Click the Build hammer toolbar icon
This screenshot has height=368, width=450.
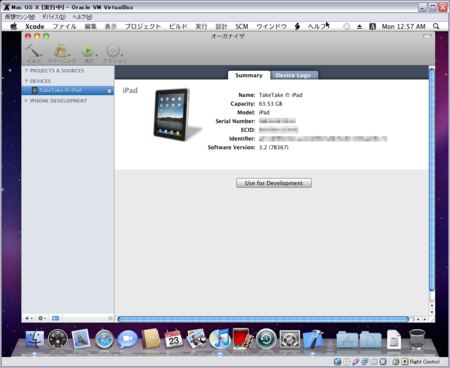pos(33,51)
